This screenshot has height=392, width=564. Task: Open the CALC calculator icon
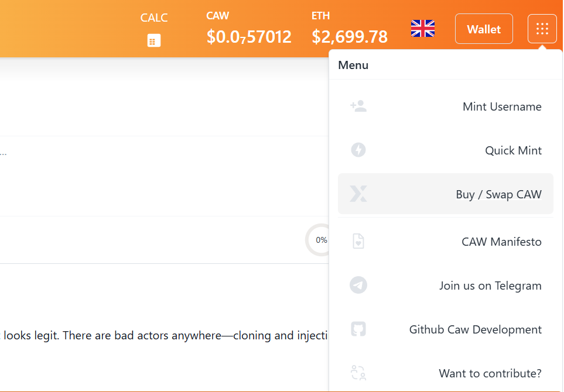pyautogui.click(x=154, y=40)
